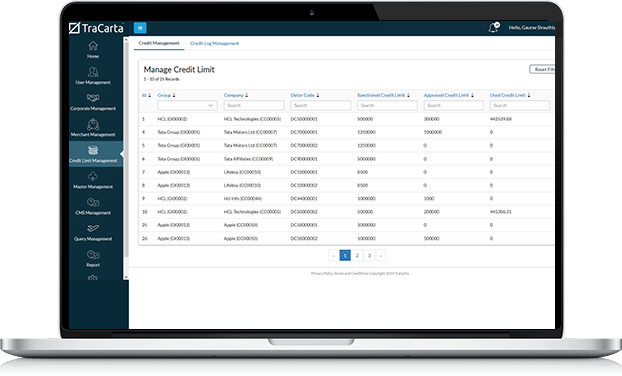
Task: Sort table by Company column
Action: tap(236, 95)
